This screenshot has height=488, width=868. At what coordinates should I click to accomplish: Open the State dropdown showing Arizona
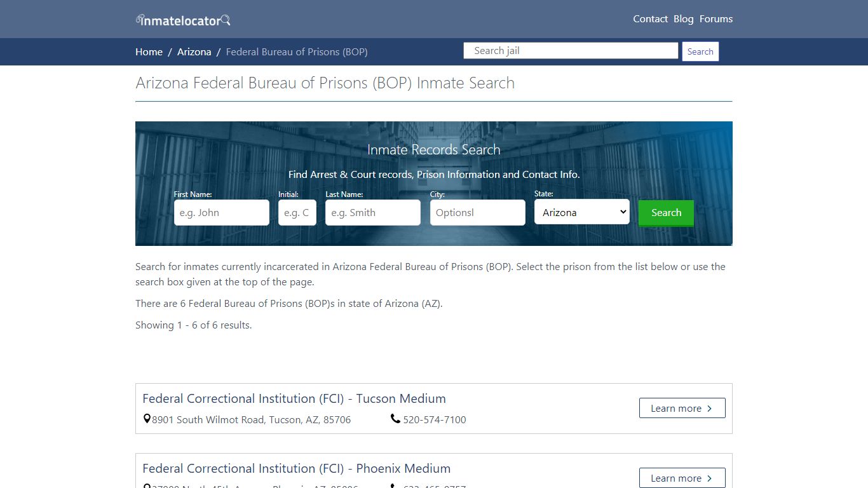click(x=582, y=212)
